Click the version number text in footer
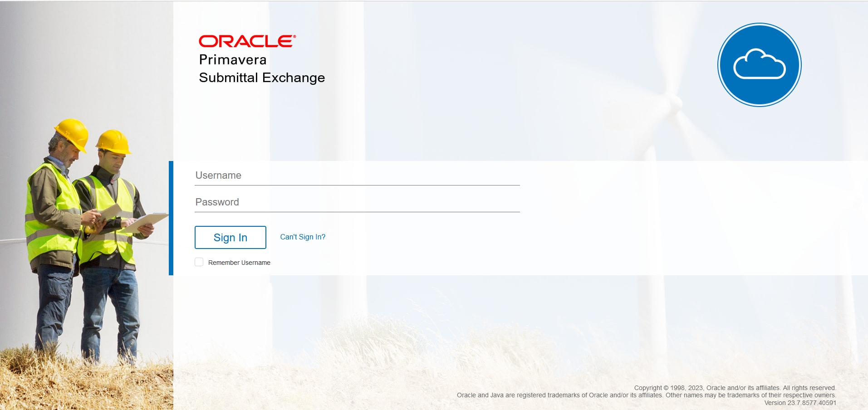 (800, 403)
